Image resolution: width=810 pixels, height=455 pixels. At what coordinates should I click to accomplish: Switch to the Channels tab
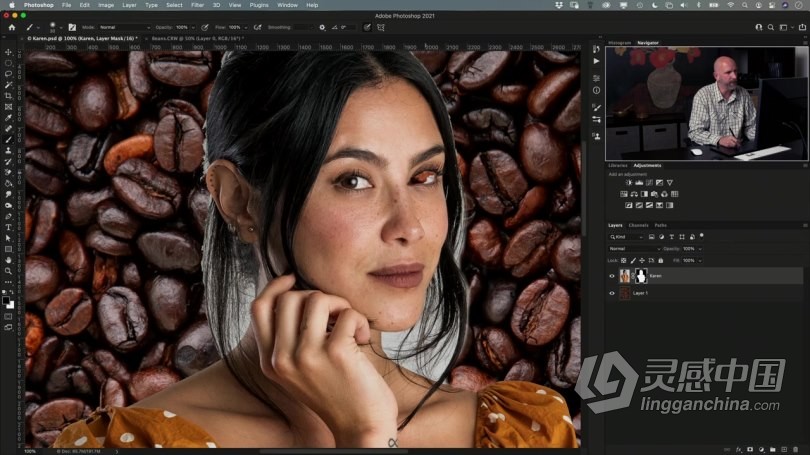(x=637, y=225)
